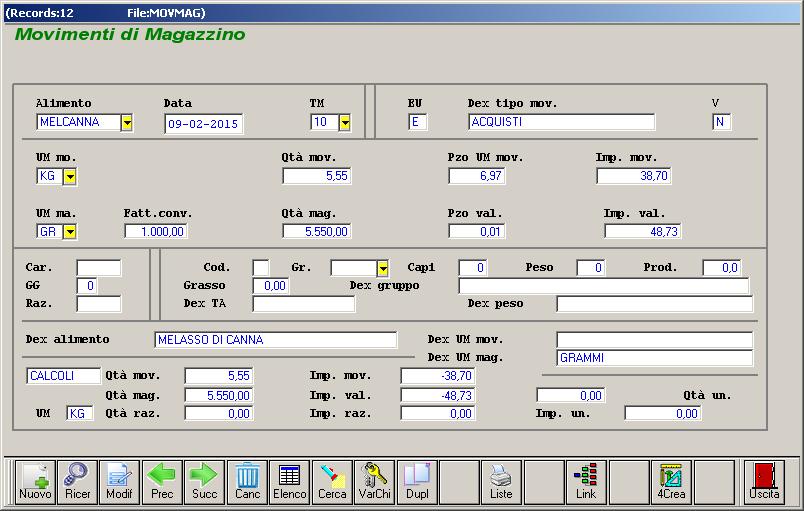Screen dimensions: 804x511
Task: Exit via the Uscita red door icon
Action: [764, 482]
